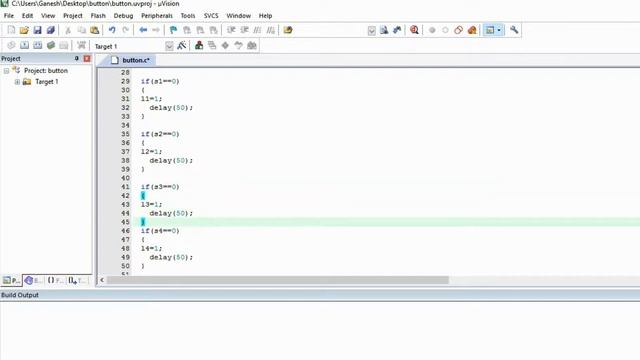Click the Redo arrow icon
The image size is (640, 360).
coord(125,30)
